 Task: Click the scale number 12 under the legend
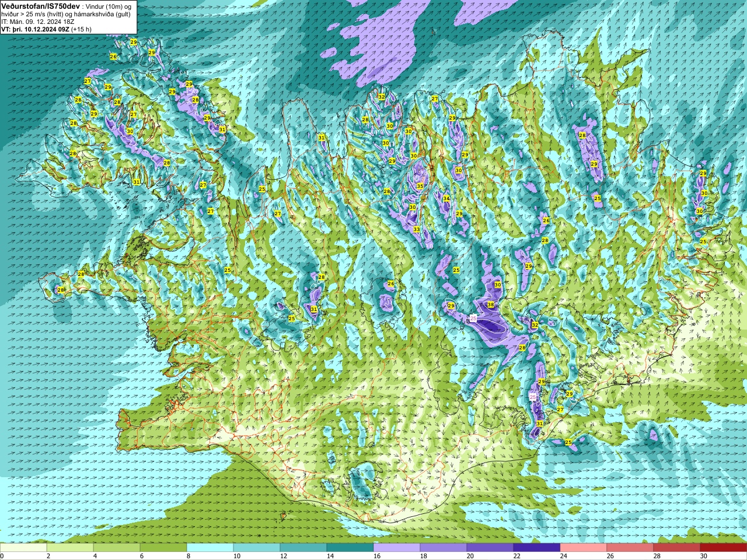283,556
